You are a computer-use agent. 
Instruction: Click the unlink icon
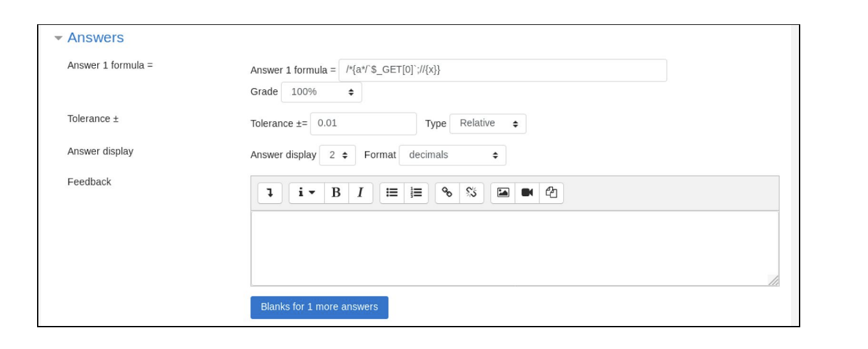click(x=472, y=192)
